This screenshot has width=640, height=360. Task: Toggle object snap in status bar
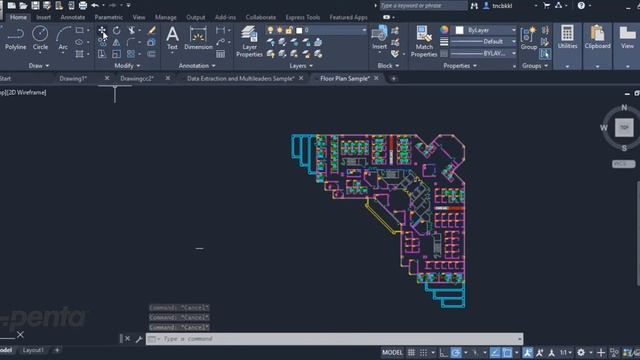507,353
